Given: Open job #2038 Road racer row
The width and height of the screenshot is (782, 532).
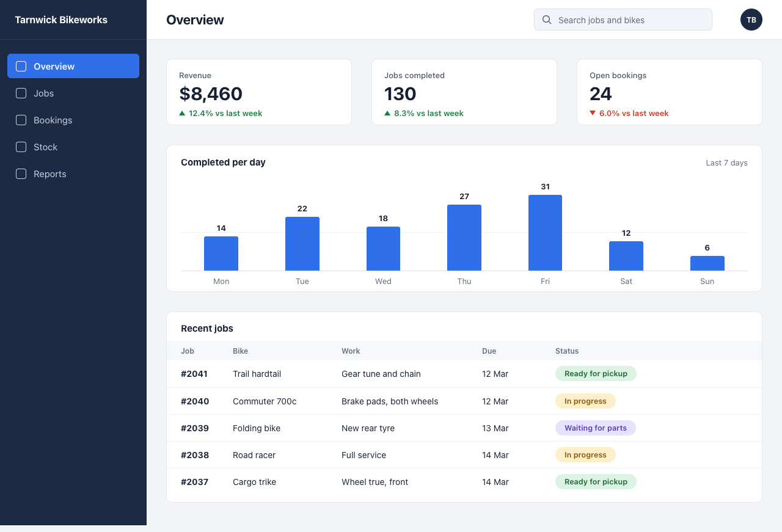Looking at the screenshot, I should click(464, 454).
